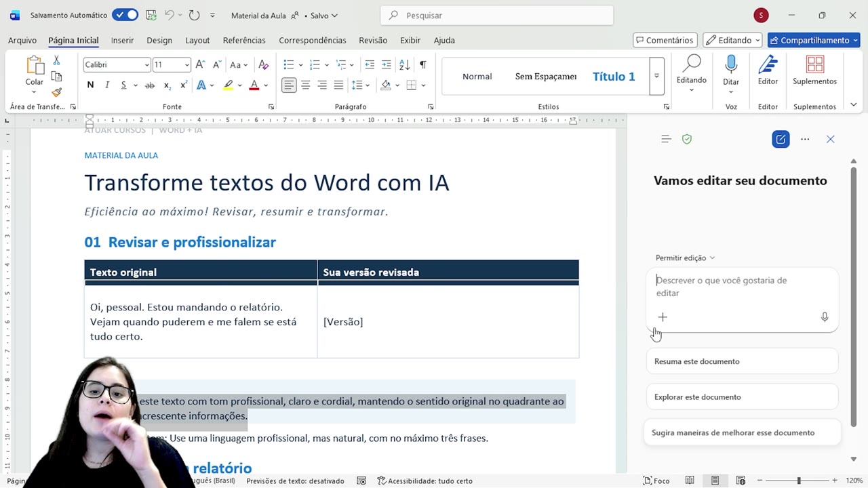Screen dimensions: 868x488
Task: Expand the styles gallery arrow
Action: 656,76
